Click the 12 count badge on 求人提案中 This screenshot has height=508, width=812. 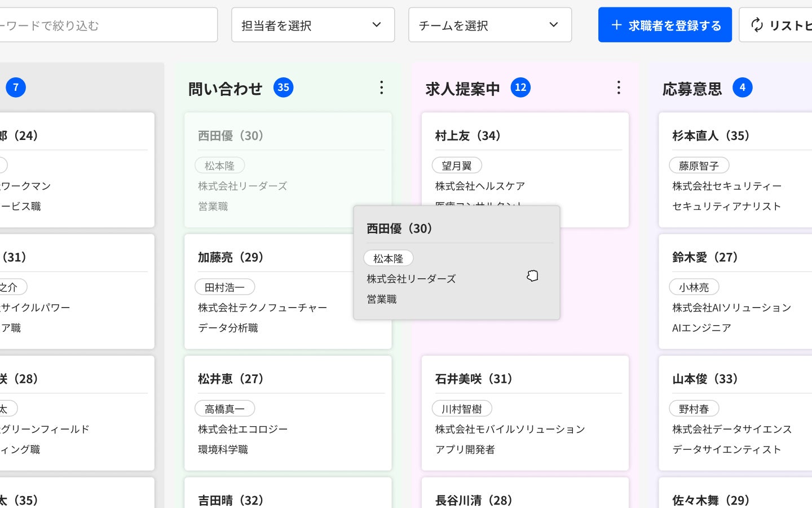(520, 87)
